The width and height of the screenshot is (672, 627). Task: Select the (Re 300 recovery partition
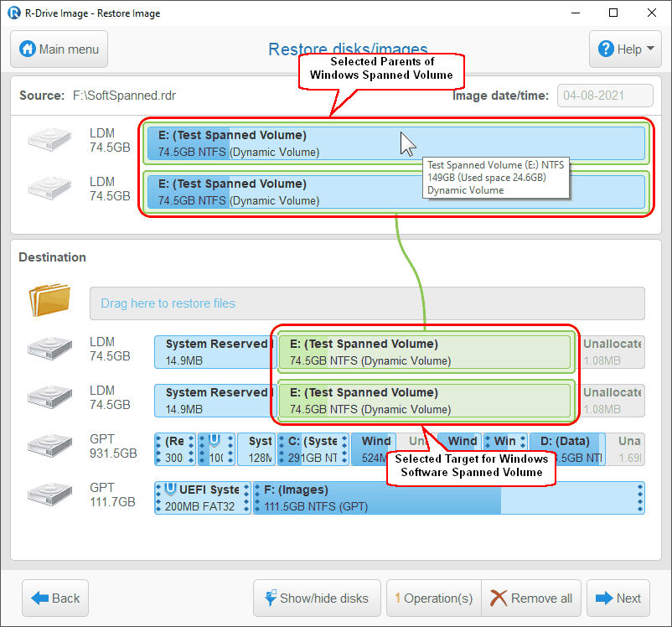click(x=175, y=449)
